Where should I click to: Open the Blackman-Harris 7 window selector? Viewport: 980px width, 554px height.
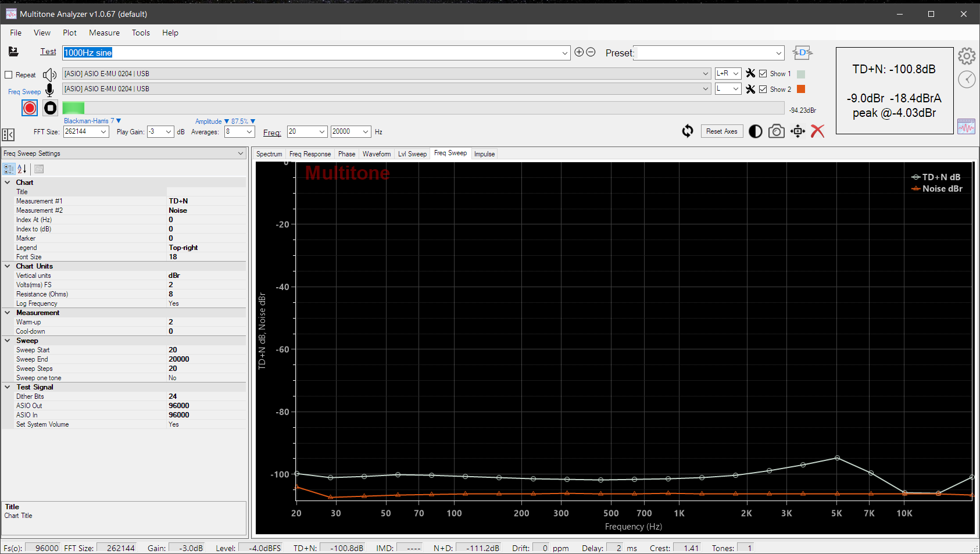(x=92, y=121)
